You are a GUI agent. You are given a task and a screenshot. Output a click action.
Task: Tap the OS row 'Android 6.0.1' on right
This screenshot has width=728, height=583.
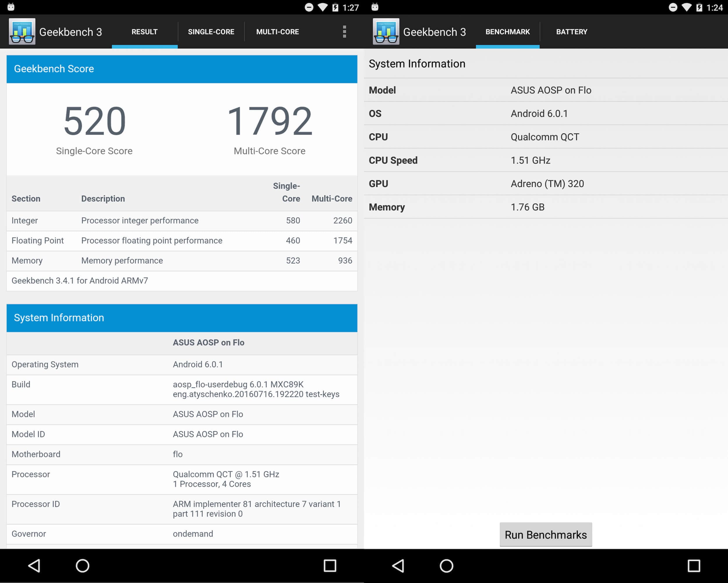coord(546,114)
